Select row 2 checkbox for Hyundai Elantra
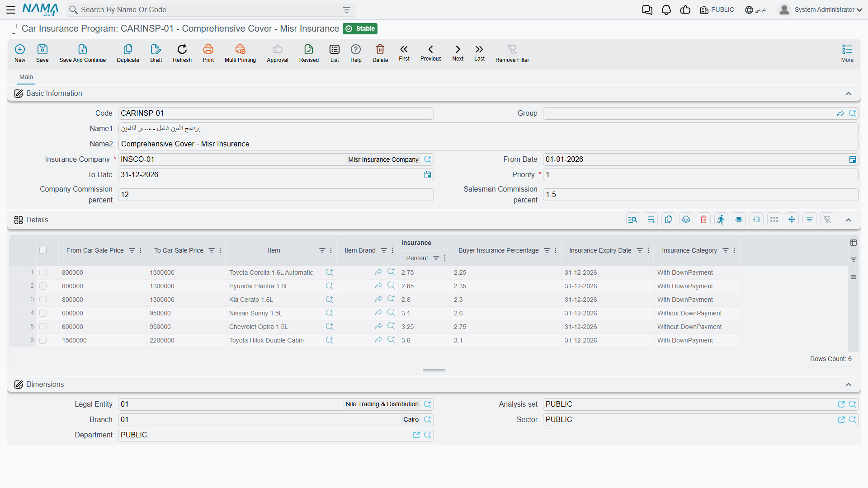The height and width of the screenshot is (488, 868). coord(43,286)
